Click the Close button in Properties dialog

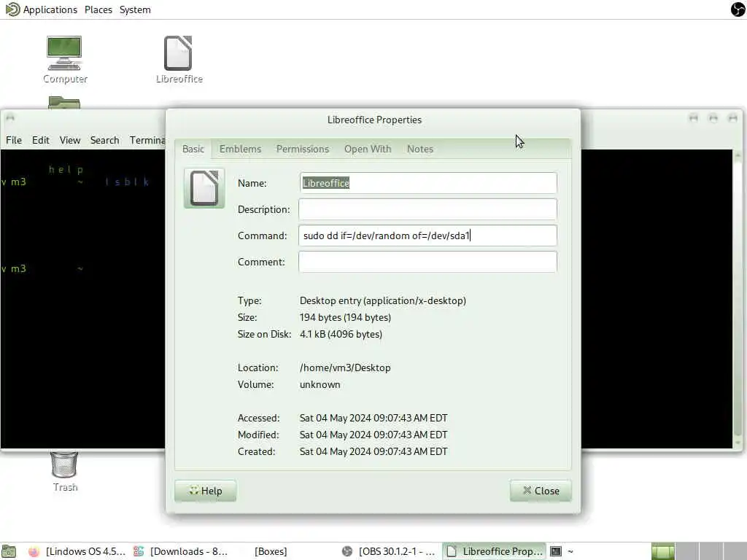(x=541, y=491)
